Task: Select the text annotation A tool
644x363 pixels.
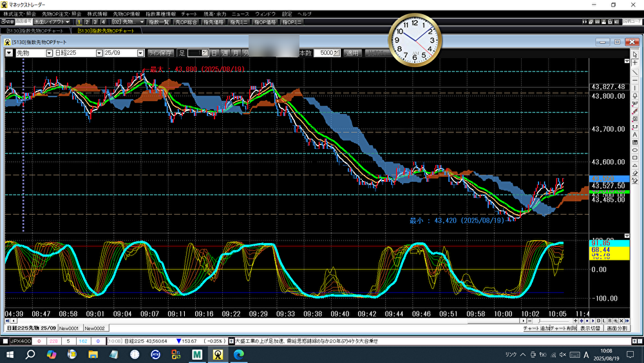Action: coord(635,134)
